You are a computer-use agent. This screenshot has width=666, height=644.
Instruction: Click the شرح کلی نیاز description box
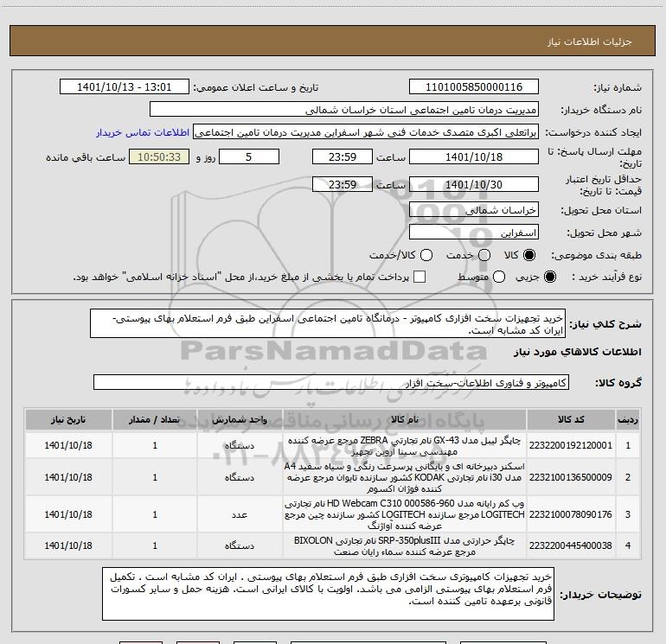click(328, 324)
